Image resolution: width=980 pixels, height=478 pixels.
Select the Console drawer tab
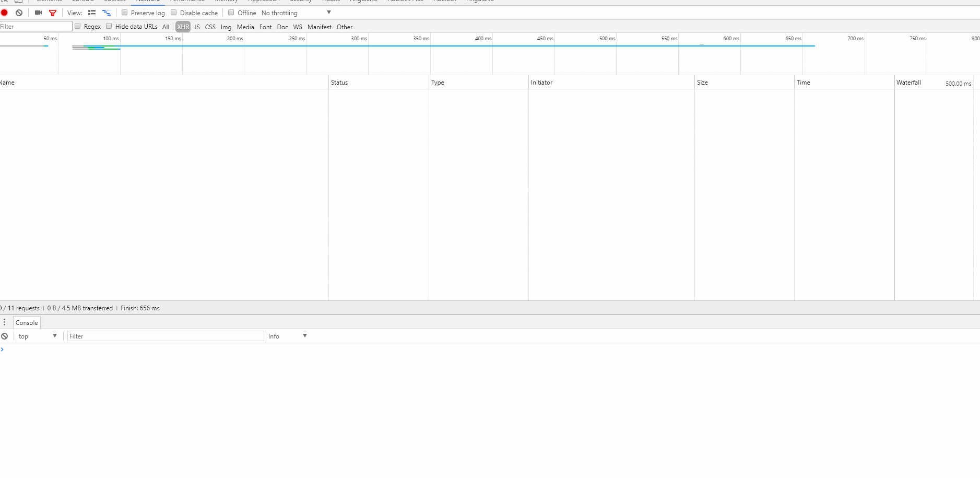click(27, 322)
